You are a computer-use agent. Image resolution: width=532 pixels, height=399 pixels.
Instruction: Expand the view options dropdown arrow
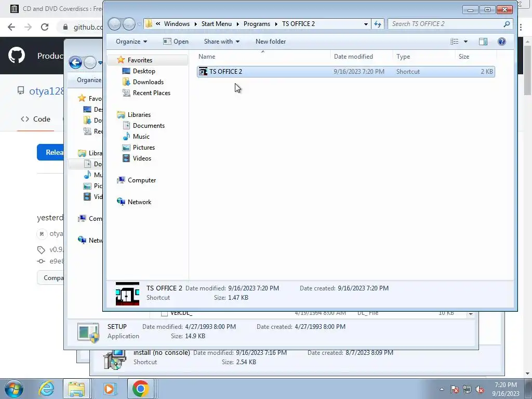pos(465,42)
